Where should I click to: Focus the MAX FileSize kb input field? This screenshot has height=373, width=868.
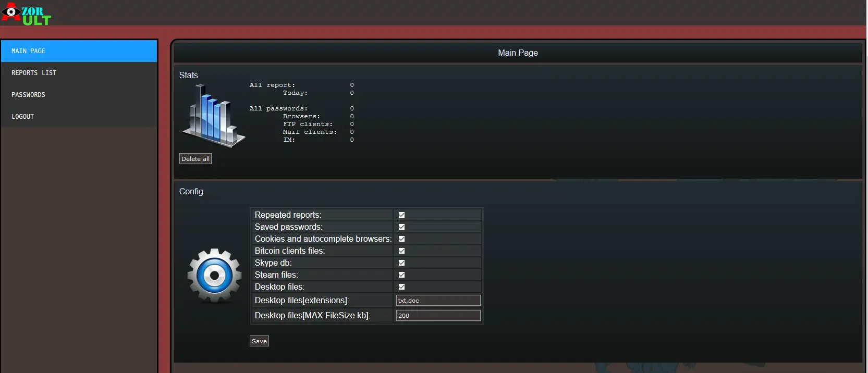pos(438,316)
